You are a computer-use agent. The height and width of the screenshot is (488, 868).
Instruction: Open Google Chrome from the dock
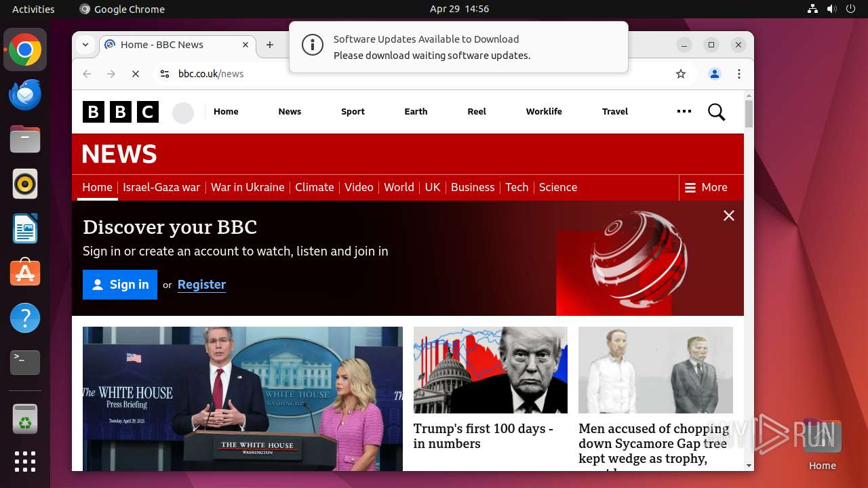pyautogui.click(x=25, y=50)
